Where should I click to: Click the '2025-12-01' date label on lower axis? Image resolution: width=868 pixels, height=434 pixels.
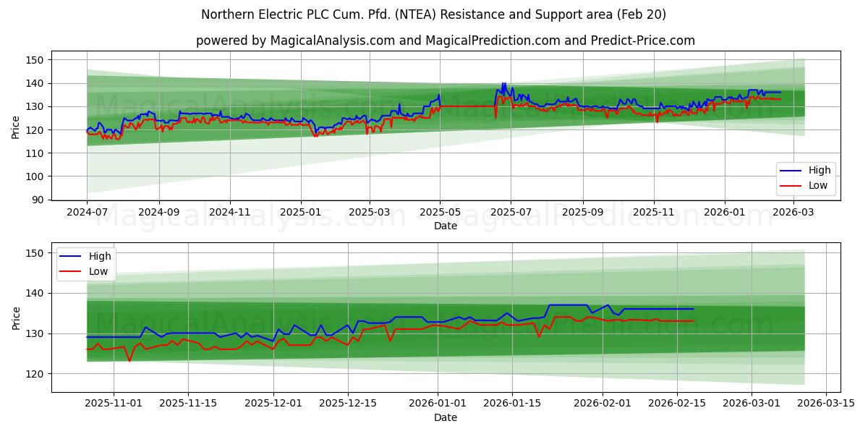[273, 404]
